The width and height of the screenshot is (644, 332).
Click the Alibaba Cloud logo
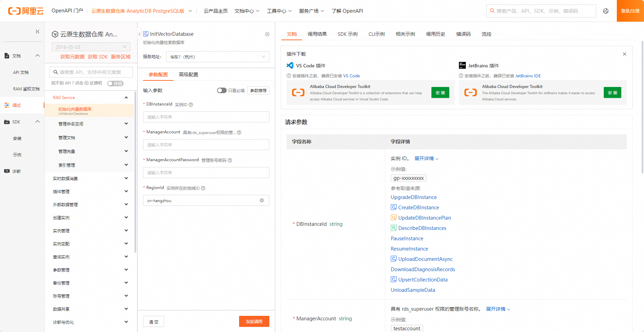point(26,11)
